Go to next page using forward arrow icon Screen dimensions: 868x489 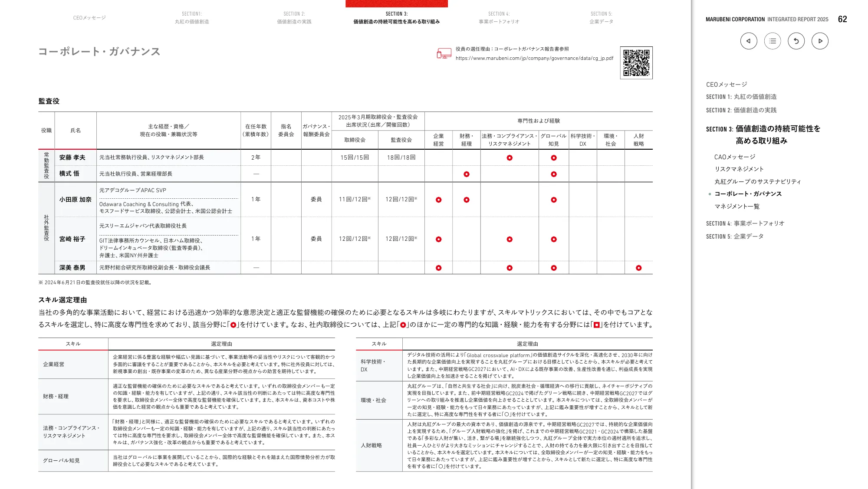(820, 41)
